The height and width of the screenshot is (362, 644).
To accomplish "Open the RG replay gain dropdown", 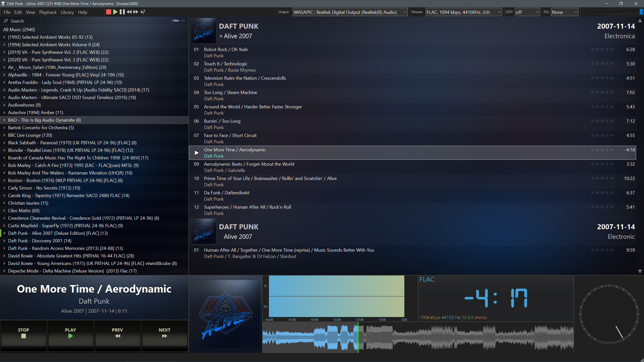I will coord(564,12).
